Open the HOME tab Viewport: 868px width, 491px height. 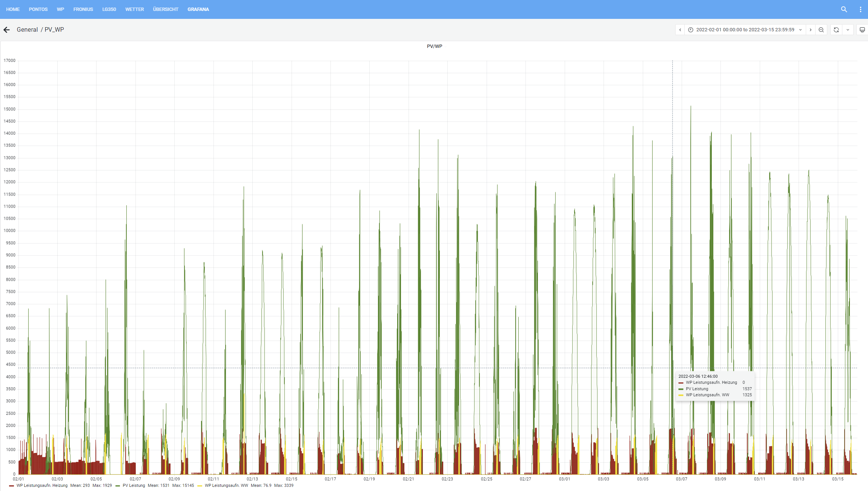pos(13,9)
